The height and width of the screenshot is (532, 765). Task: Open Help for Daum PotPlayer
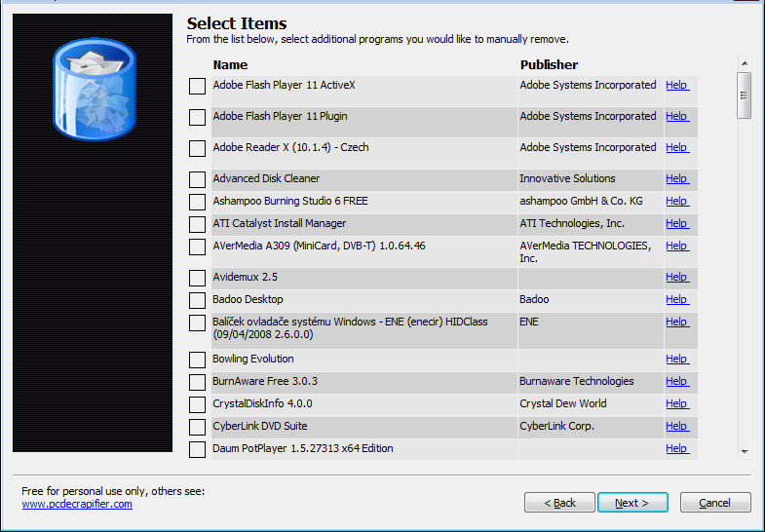pyautogui.click(x=677, y=449)
